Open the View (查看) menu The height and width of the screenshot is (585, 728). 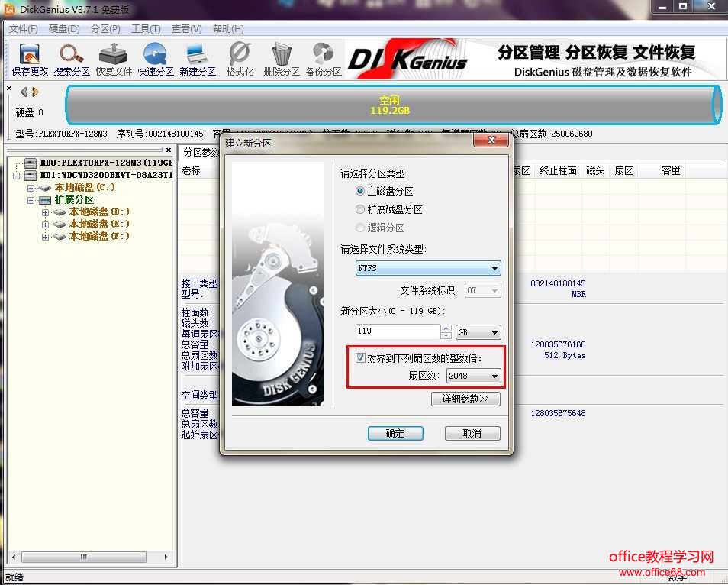187,29
